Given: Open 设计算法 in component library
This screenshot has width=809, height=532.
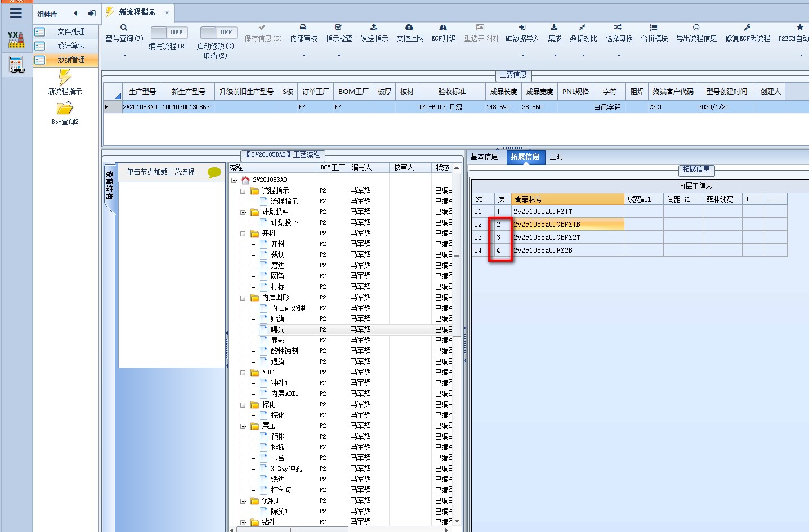Looking at the screenshot, I should click(x=66, y=46).
